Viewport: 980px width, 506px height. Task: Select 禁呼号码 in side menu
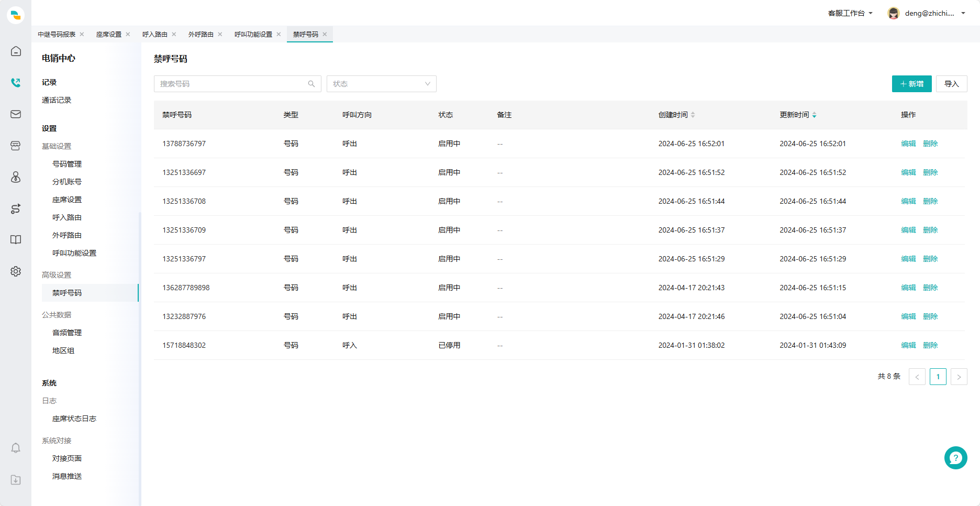pyautogui.click(x=90, y=293)
